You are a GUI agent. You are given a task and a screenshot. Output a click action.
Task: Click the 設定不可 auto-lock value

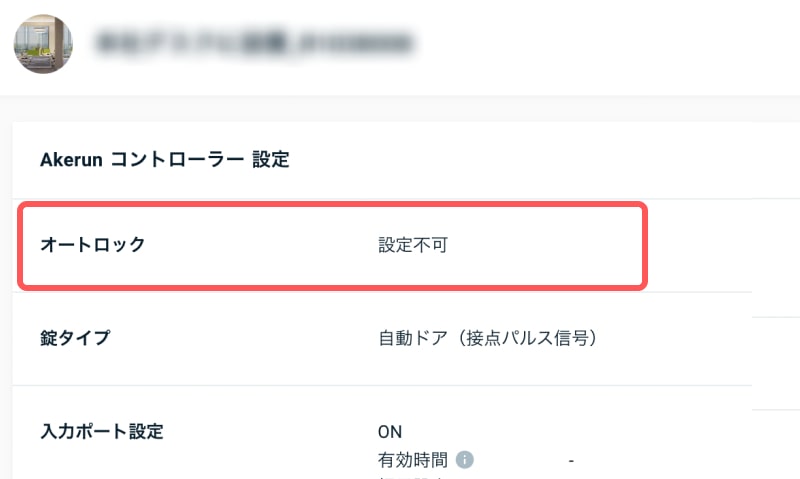point(412,244)
